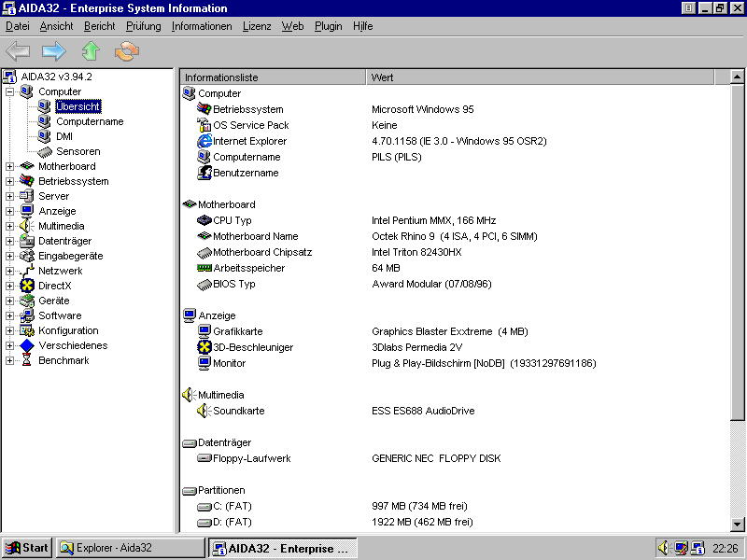Expand the Server tree node
This screenshot has height=560, width=747.
(x=9, y=196)
